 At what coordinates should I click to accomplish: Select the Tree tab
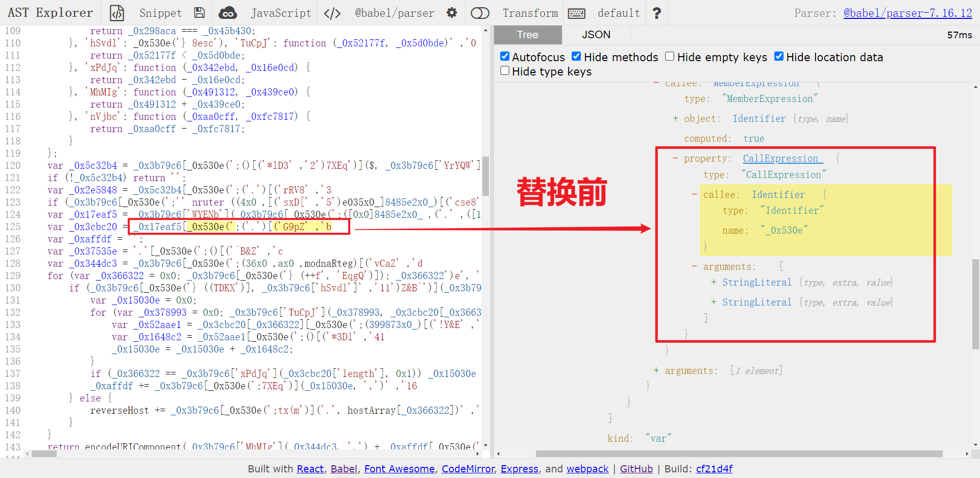(x=528, y=35)
